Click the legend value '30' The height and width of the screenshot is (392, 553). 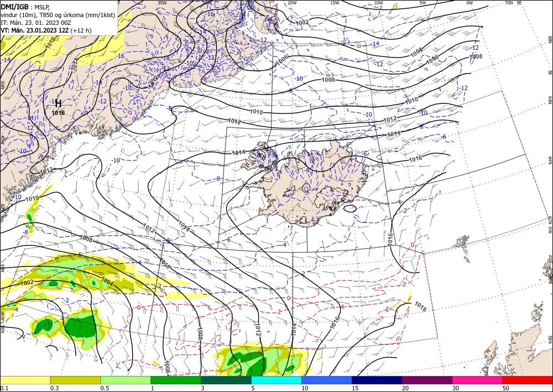point(456,388)
